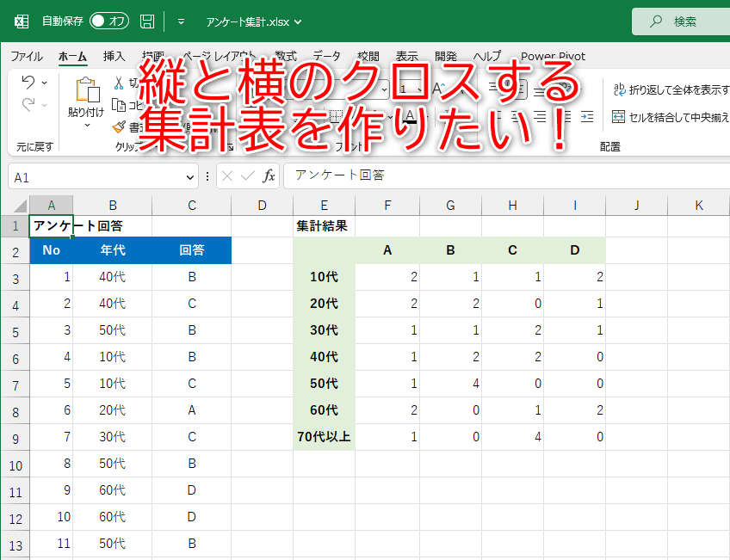The height and width of the screenshot is (560, 730).
Task: Select the Undo arrow icon
Action: tap(28, 82)
